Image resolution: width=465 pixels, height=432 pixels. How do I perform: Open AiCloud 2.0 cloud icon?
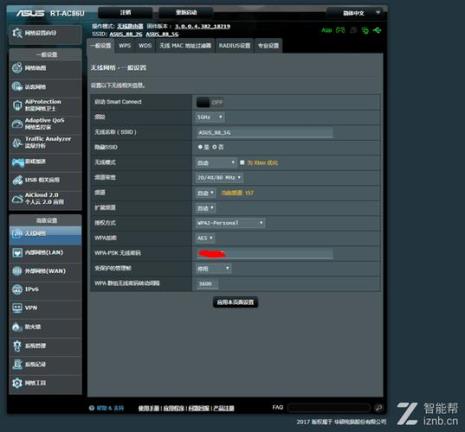17,199
